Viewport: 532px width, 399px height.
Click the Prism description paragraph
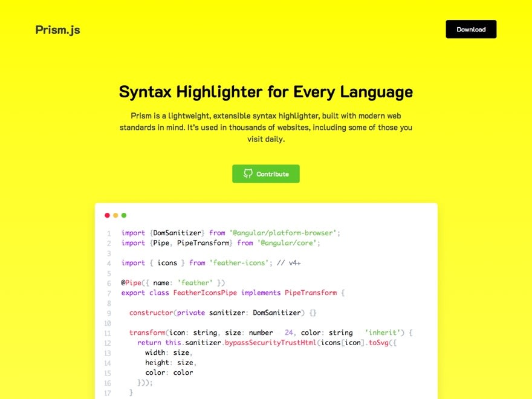[265, 127]
